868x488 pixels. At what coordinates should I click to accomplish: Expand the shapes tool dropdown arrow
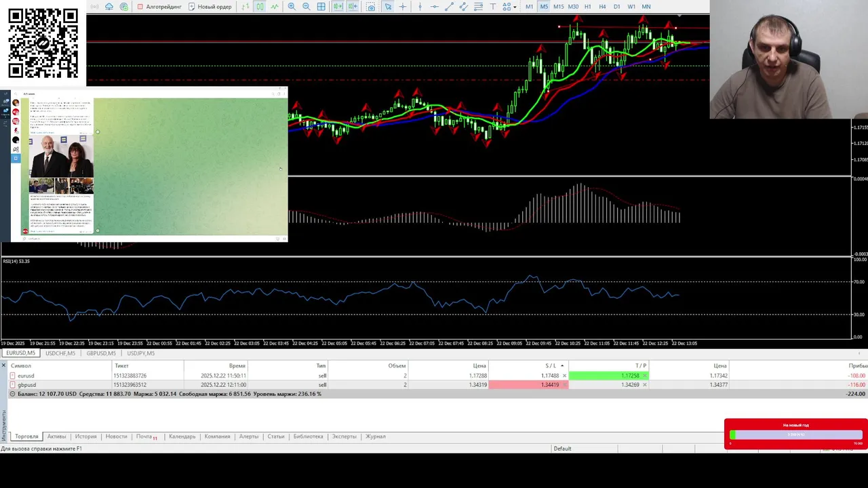(515, 6)
